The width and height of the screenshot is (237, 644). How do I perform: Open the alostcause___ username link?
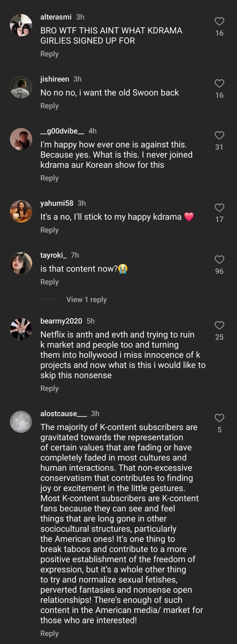(x=64, y=414)
